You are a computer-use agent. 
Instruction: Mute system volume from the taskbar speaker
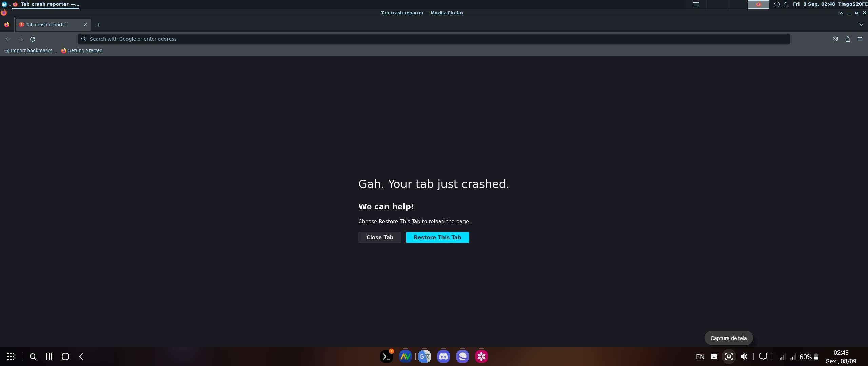click(x=744, y=356)
